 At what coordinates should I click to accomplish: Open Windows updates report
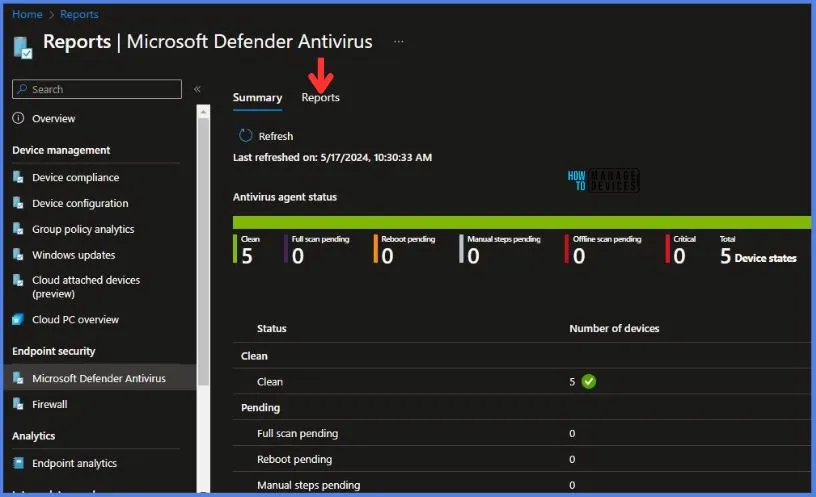click(74, 255)
